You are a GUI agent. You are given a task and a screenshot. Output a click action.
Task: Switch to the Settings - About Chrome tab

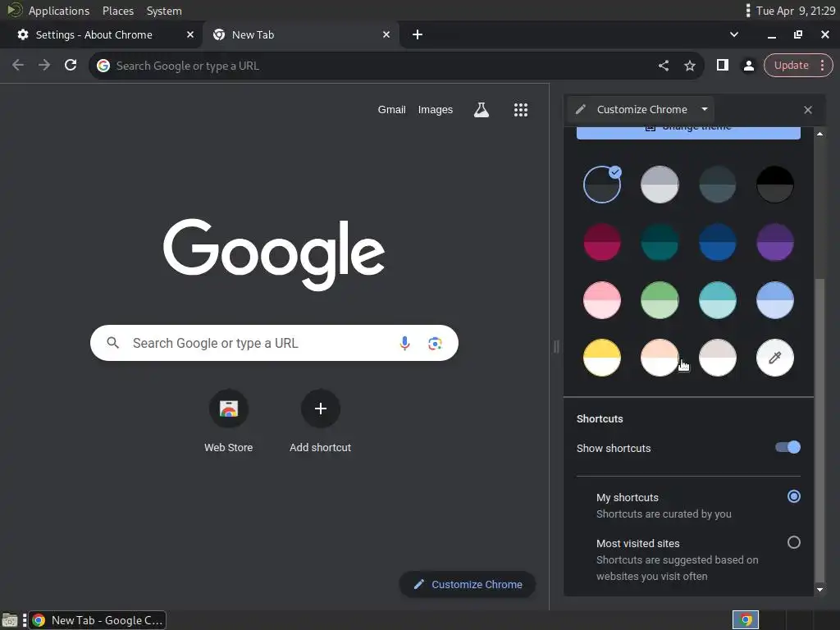click(101, 34)
